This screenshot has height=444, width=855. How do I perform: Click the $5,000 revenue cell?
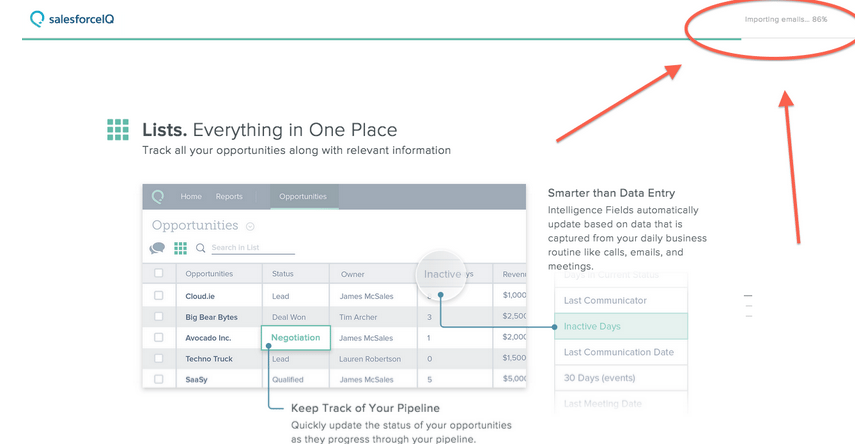(x=514, y=379)
